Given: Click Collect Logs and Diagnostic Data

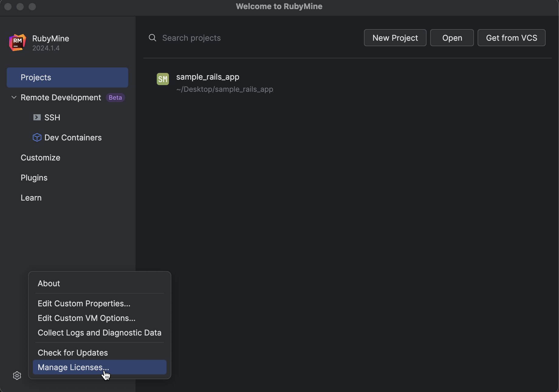Looking at the screenshot, I should pos(99,333).
